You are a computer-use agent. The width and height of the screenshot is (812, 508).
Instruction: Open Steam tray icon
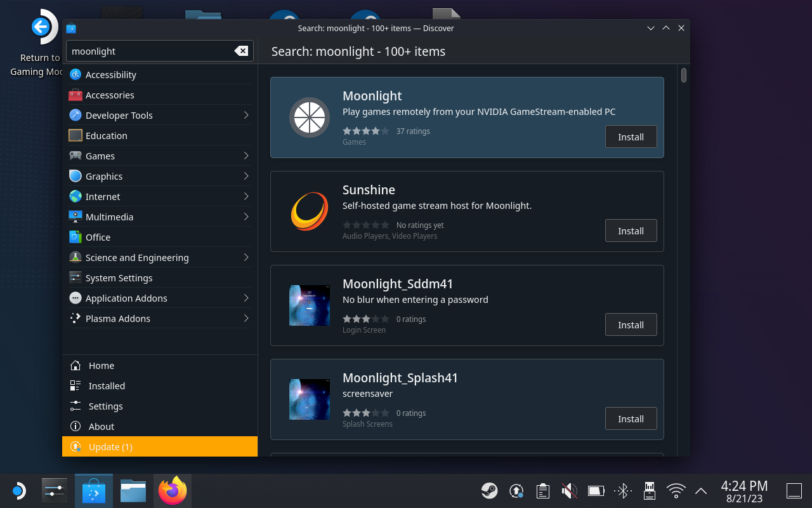tap(489, 491)
